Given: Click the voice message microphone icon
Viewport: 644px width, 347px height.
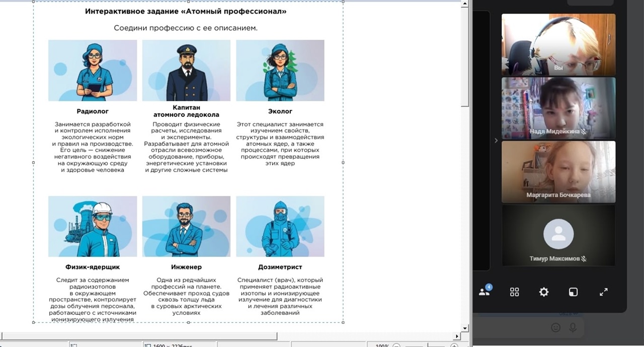Looking at the screenshot, I should 573,327.
